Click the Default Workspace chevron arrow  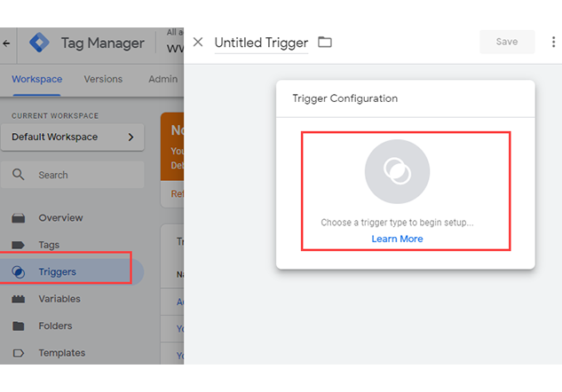coord(131,137)
